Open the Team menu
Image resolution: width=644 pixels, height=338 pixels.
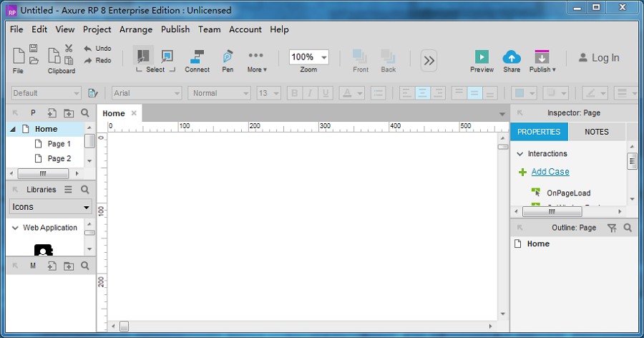[x=210, y=29]
